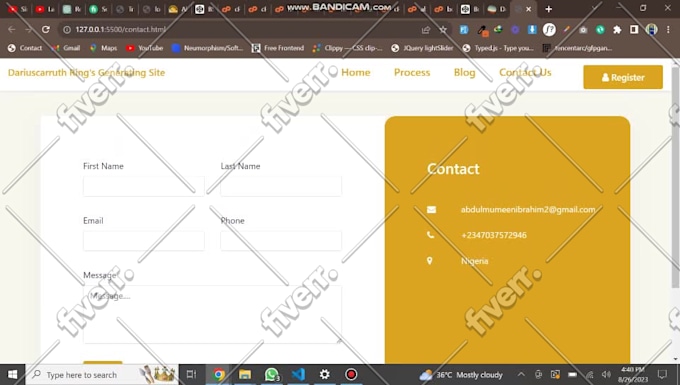This screenshot has width=680, height=385.
Task: Reload the page with the refresh icon
Action: (46, 29)
